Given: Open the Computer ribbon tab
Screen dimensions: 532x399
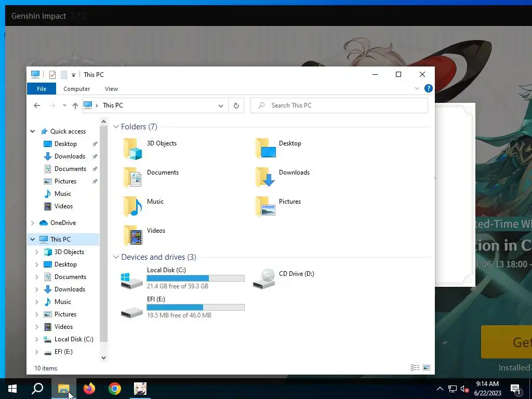Looking at the screenshot, I should (x=77, y=89).
